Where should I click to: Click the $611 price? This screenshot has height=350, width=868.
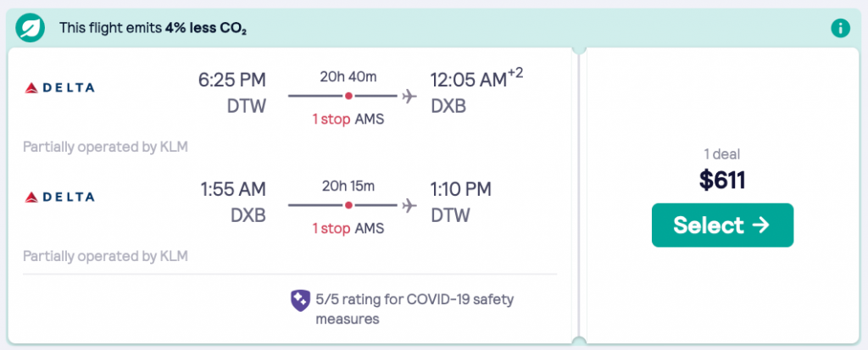[x=722, y=179]
